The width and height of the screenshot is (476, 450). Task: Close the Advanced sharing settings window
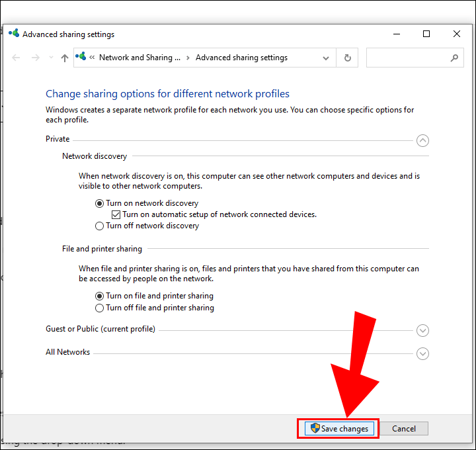point(457,34)
